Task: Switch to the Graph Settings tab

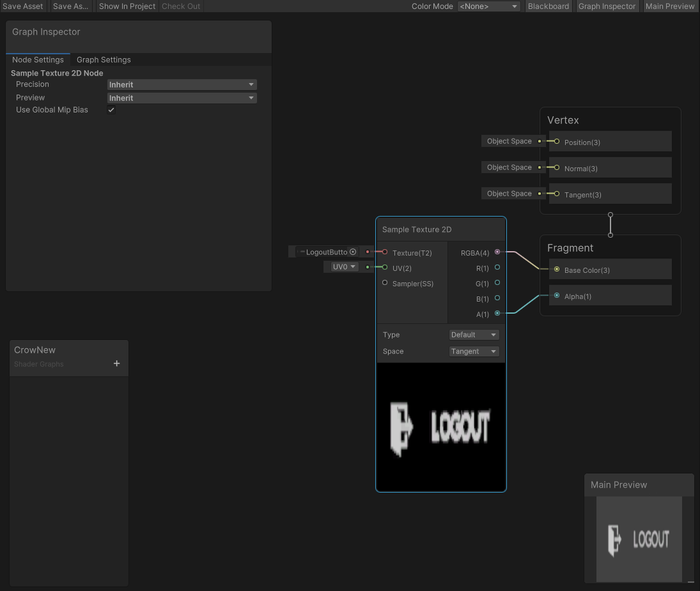Action: [x=103, y=59]
